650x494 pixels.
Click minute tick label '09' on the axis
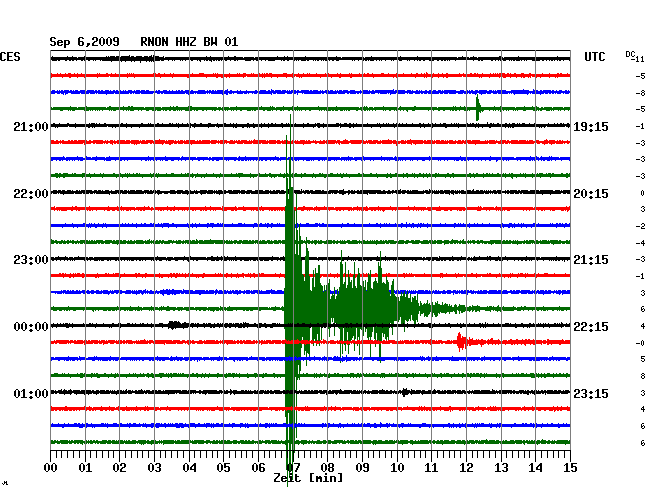[x=362, y=468]
